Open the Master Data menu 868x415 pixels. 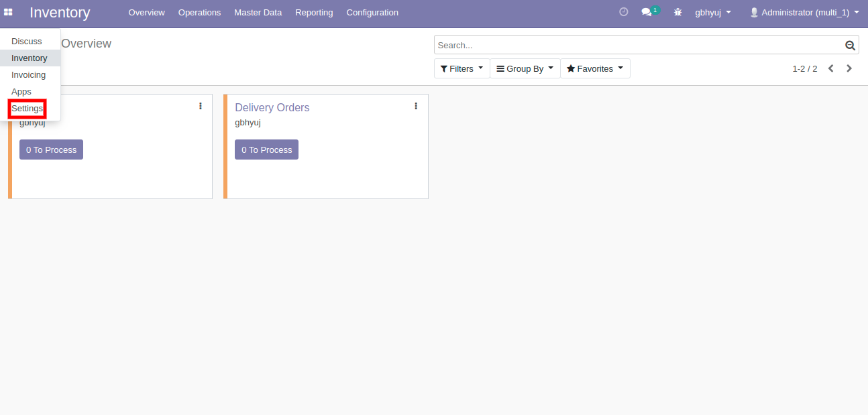(x=258, y=12)
